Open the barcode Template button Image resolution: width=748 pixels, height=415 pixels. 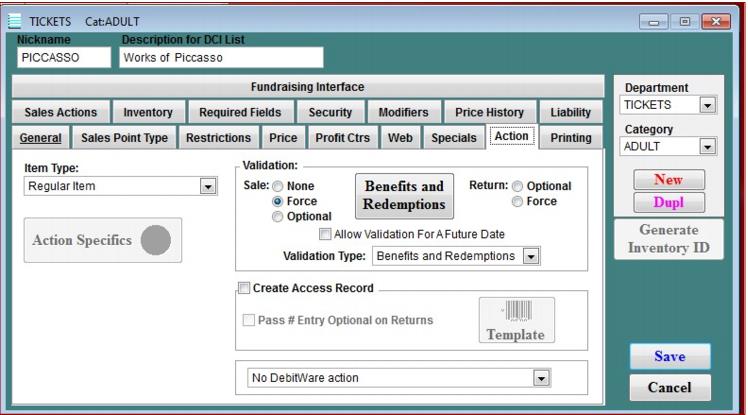(x=515, y=321)
